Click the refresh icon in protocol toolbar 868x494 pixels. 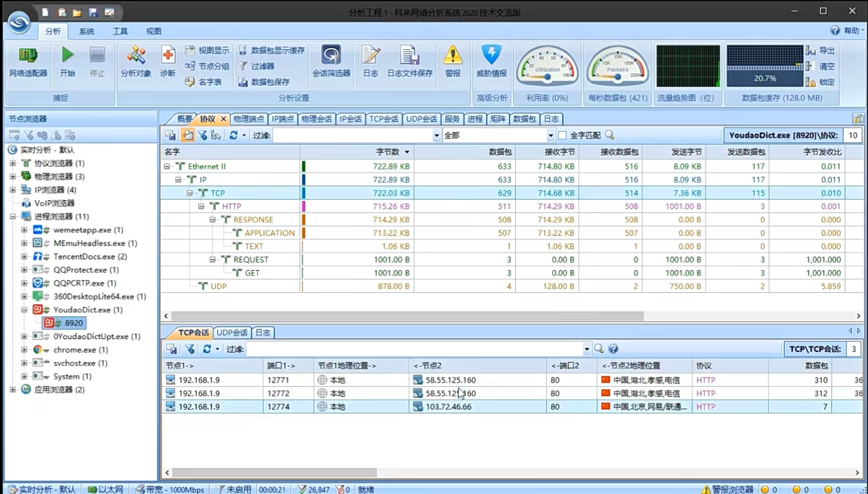(233, 135)
